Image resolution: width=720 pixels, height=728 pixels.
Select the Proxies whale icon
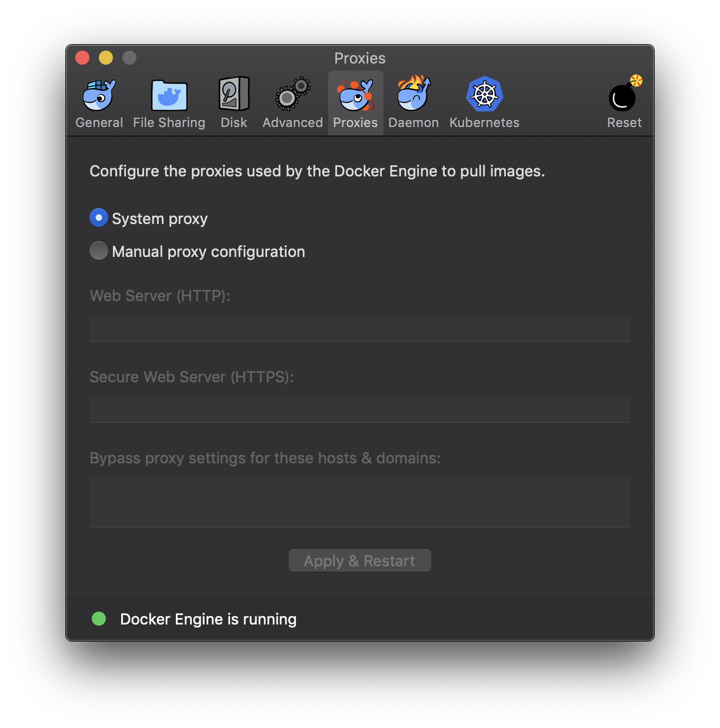[x=355, y=95]
